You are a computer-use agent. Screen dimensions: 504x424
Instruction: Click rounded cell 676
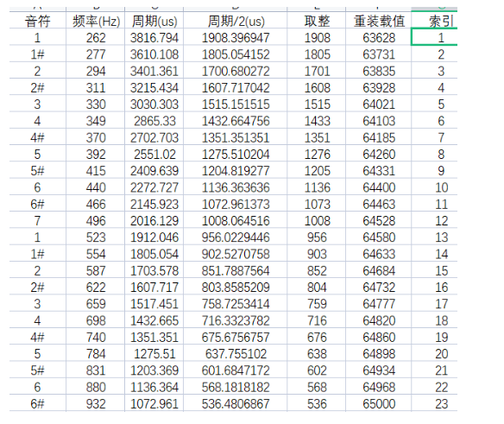(x=317, y=337)
